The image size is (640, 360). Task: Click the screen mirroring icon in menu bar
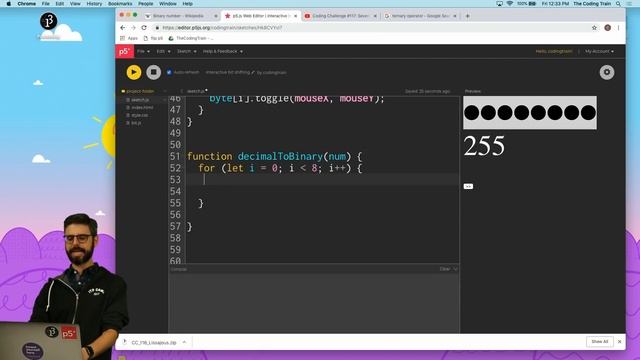(x=499, y=4)
